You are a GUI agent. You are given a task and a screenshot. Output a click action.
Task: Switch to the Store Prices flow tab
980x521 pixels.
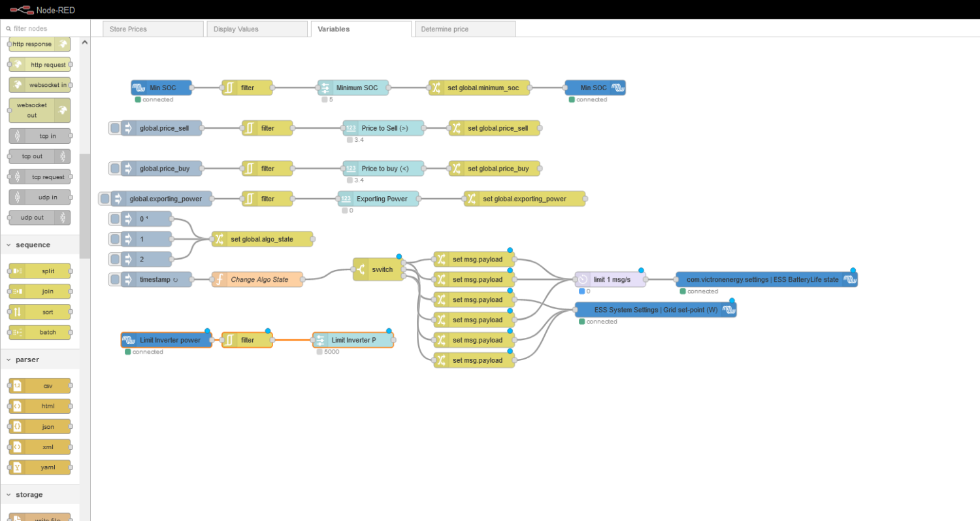(153, 29)
